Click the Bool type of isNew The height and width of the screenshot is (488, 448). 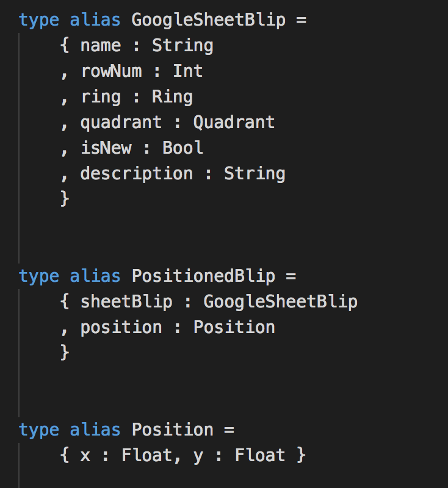[182, 148]
